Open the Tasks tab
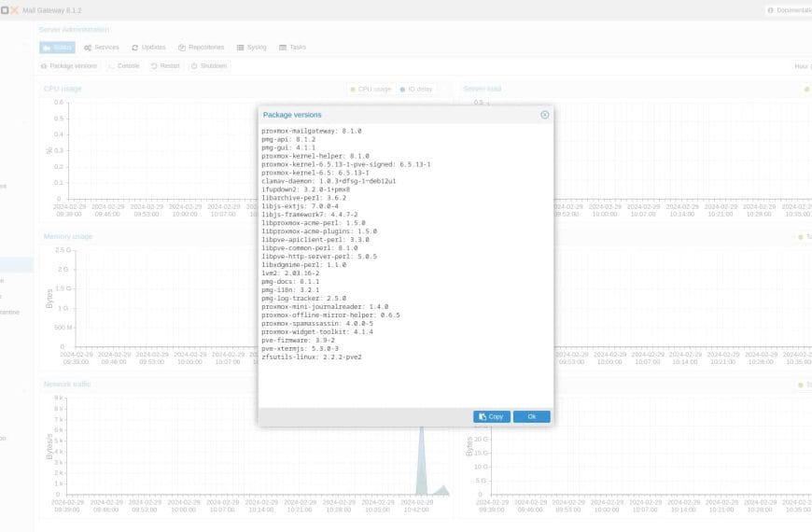 point(292,48)
